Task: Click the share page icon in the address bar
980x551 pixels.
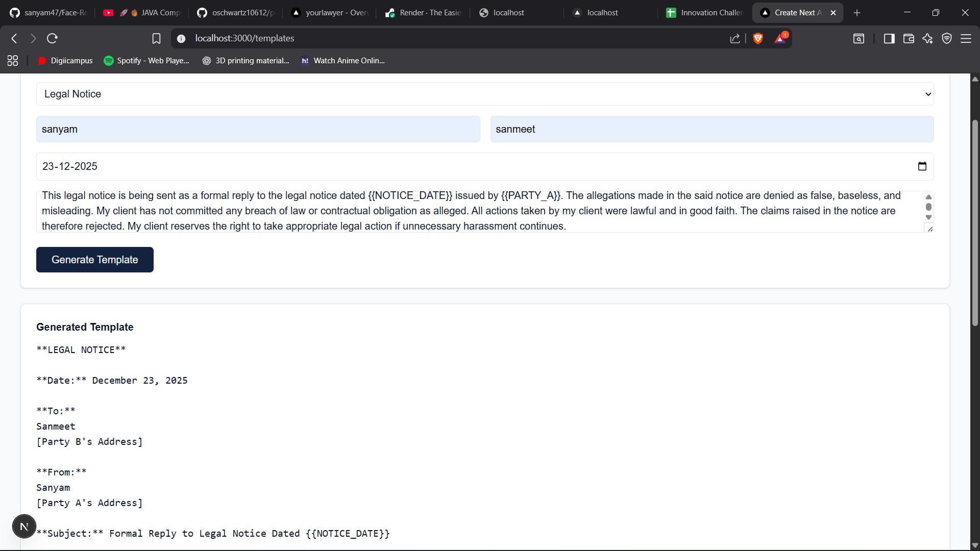Action: click(x=735, y=38)
